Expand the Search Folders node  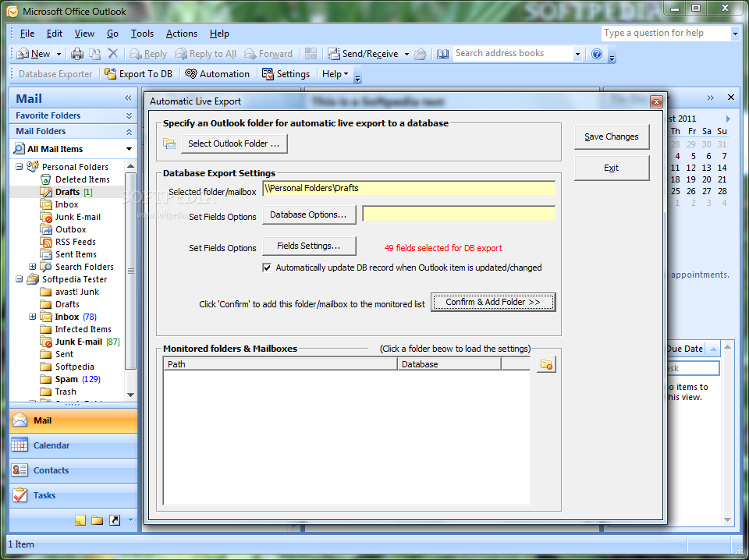coord(33,267)
